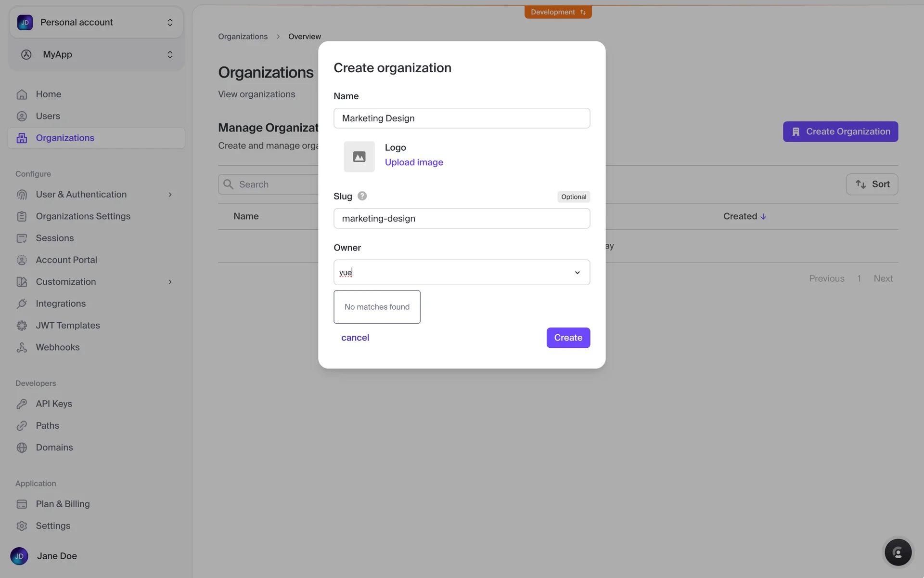Expand the Customization submenu chevron
924x578 pixels.
170,282
